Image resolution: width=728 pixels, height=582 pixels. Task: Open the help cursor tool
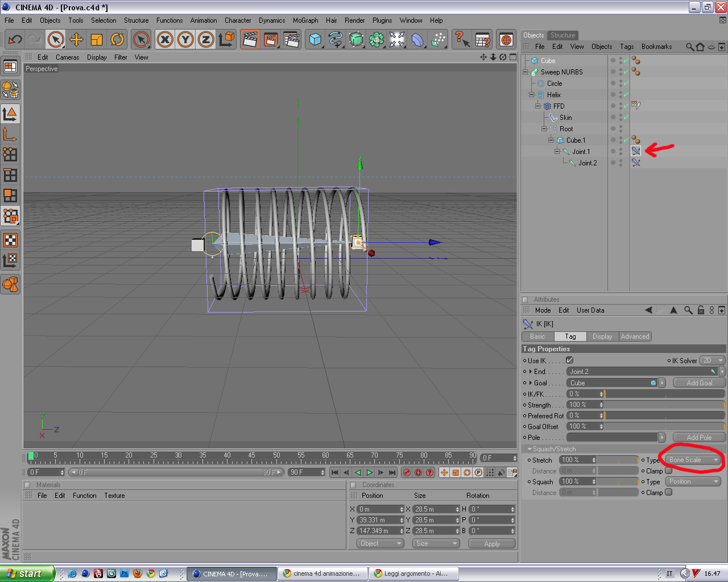click(x=462, y=39)
